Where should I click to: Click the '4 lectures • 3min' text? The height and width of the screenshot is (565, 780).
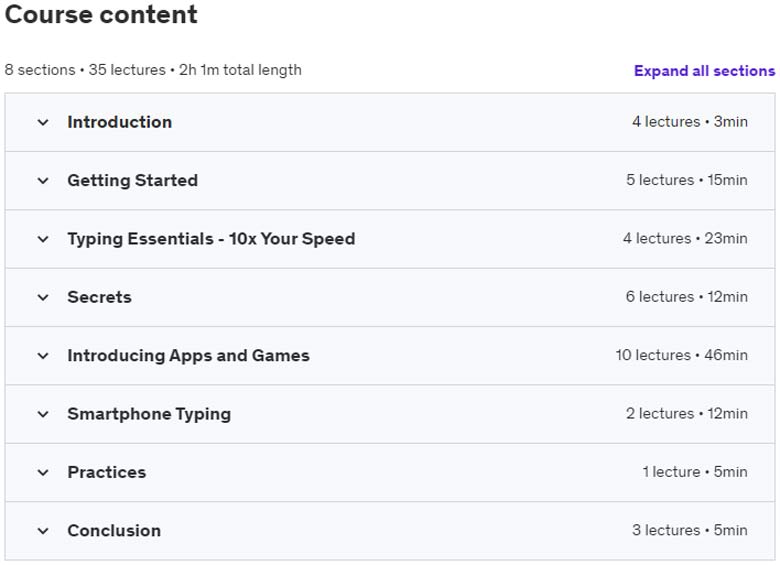[x=690, y=122]
